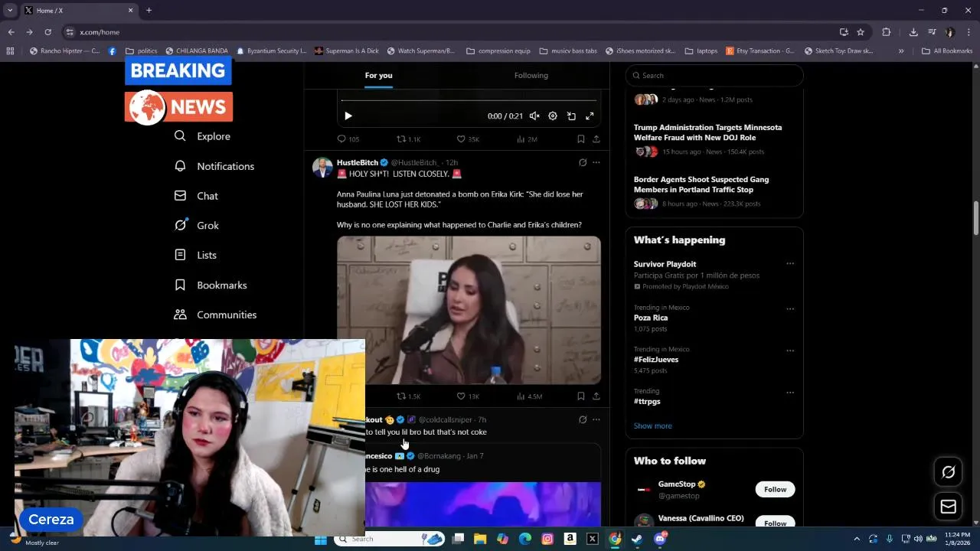This screenshot has width=980, height=551.
Task: Open Grok in left sidebar
Action: [196, 225]
